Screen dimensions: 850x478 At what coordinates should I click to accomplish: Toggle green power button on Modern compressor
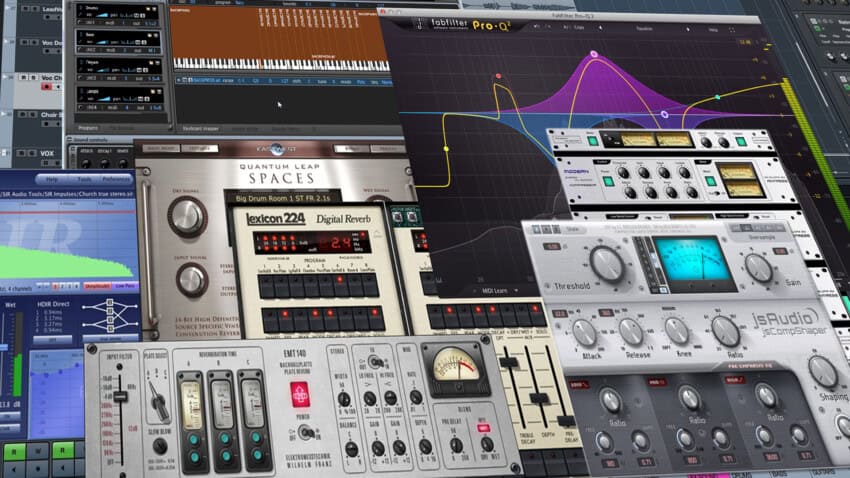tap(609, 182)
